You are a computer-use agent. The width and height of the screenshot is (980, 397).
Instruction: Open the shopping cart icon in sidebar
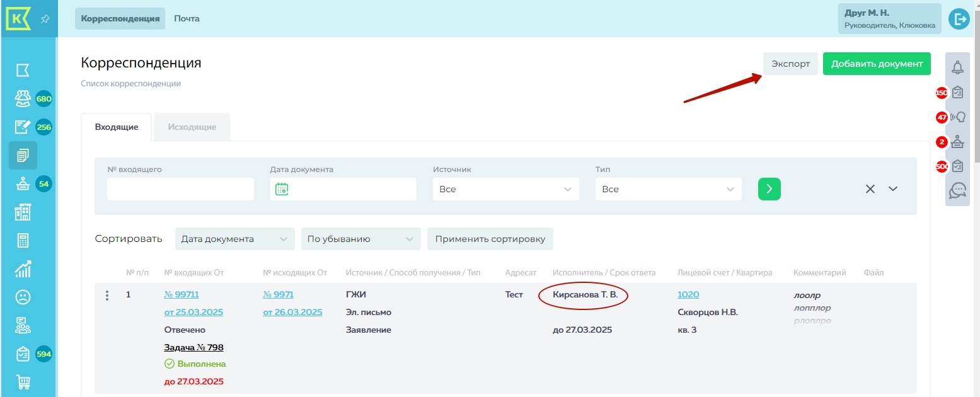[x=23, y=382]
